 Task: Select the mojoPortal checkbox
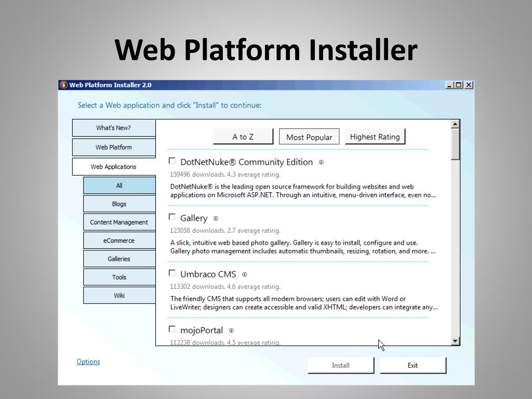(172, 329)
